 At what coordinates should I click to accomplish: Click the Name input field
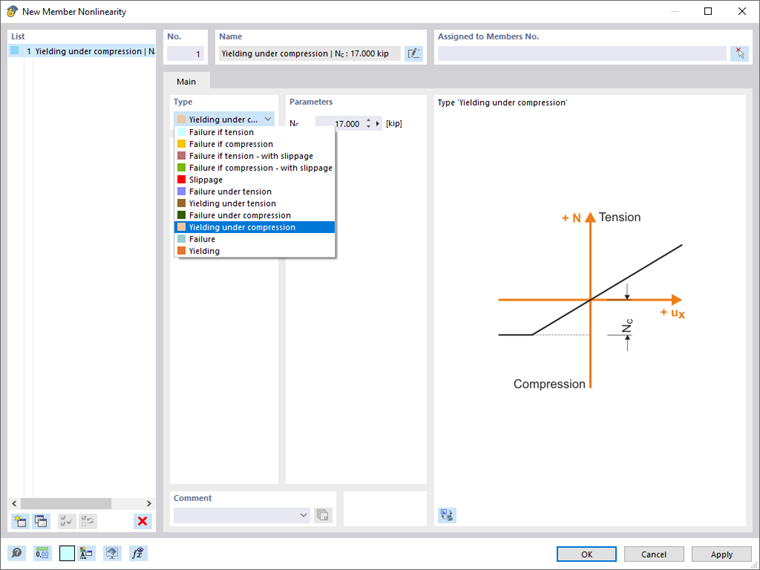pos(310,53)
